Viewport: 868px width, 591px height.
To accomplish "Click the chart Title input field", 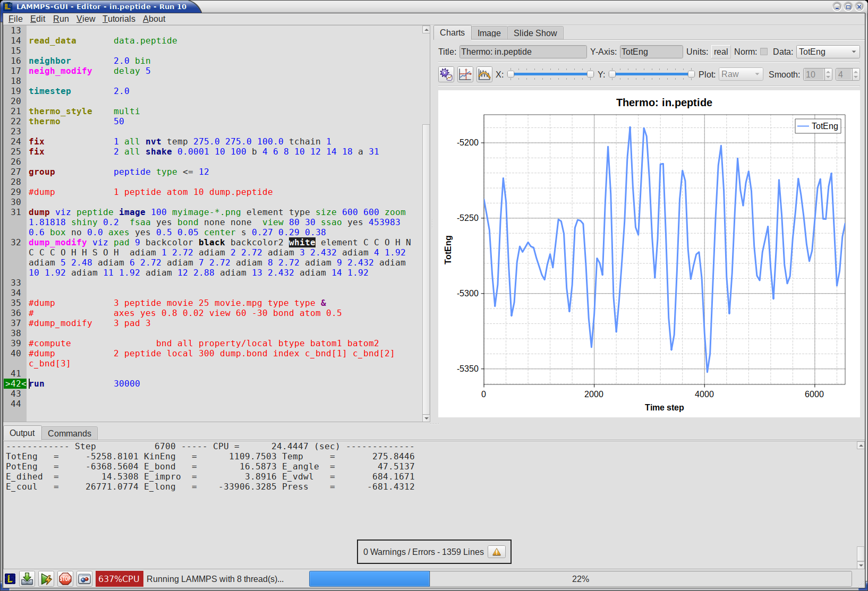I will point(523,52).
